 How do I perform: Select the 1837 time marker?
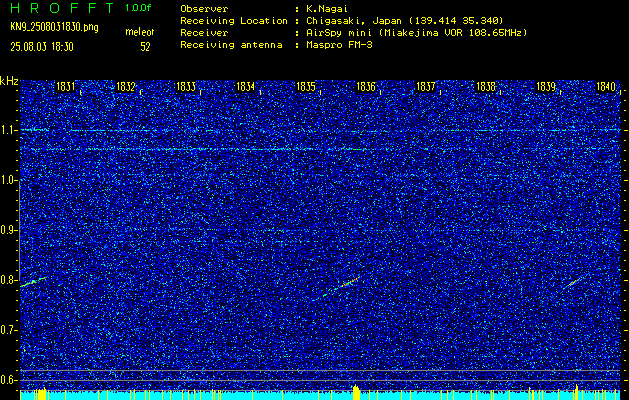tap(426, 86)
